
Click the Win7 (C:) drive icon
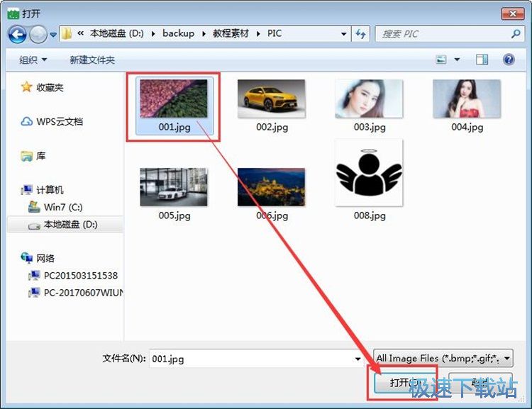34,206
